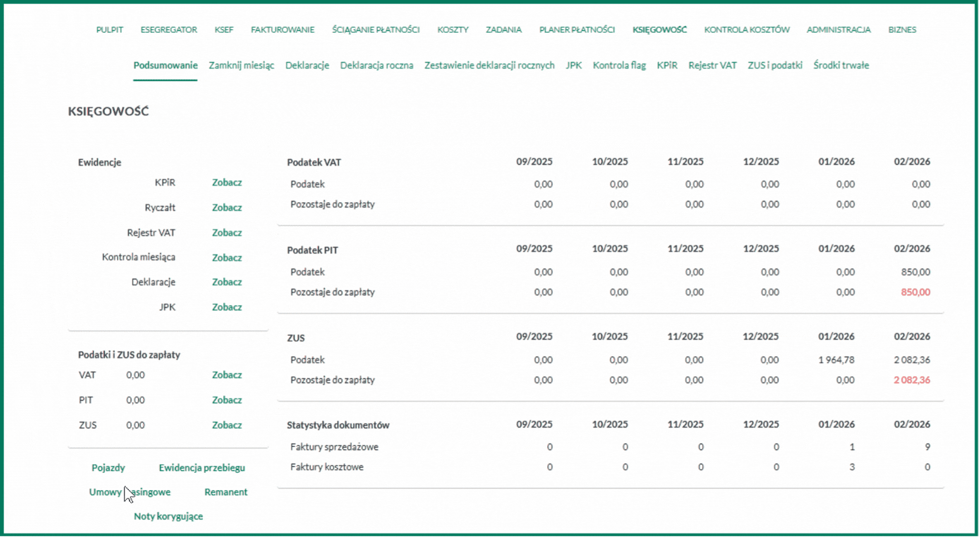Click the KSIĘGOWOŚĆ top menu item
The height and width of the screenshot is (538, 980).
click(x=660, y=30)
